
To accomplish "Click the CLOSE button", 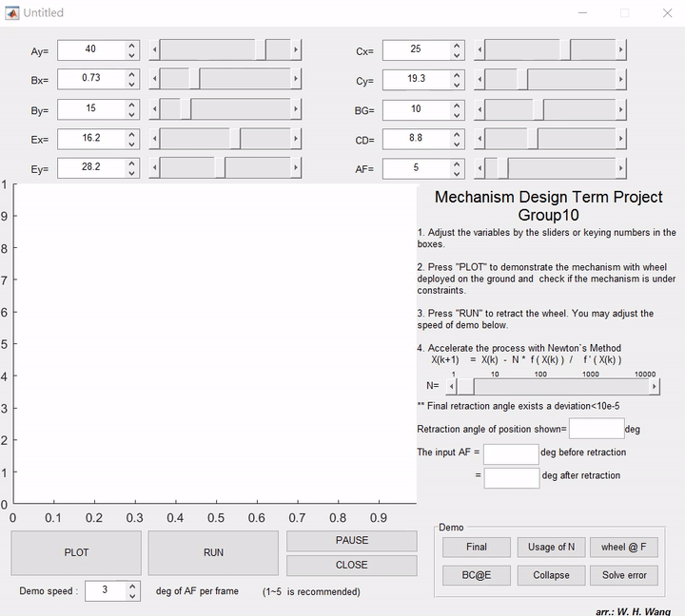I will 351,565.
